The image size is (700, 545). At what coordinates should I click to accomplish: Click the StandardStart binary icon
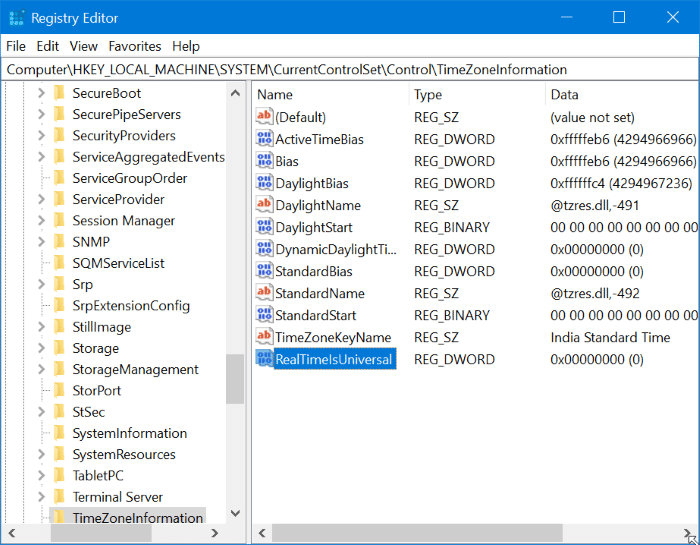pyautogui.click(x=264, y=315)
